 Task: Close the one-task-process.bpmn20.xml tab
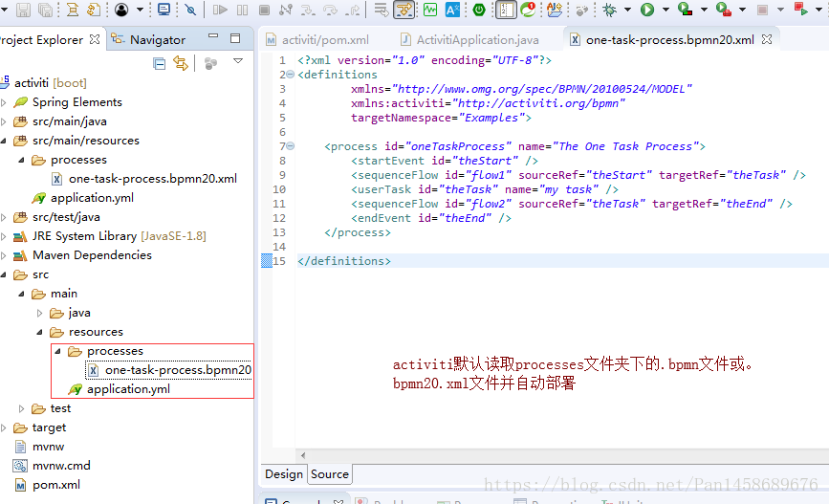767,39
